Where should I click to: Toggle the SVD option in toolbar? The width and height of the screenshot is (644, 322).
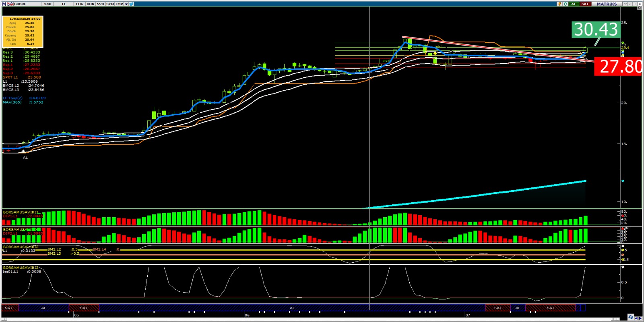coord(100,4)
